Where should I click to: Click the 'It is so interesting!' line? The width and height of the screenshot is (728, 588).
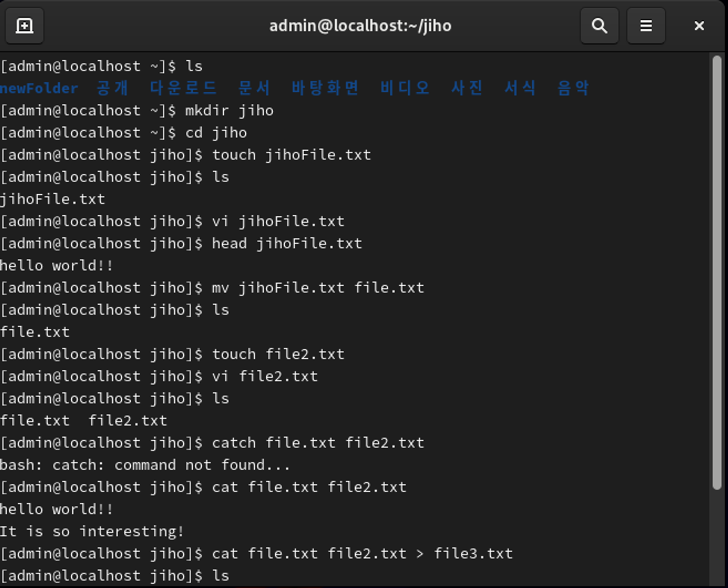[92, 532]
